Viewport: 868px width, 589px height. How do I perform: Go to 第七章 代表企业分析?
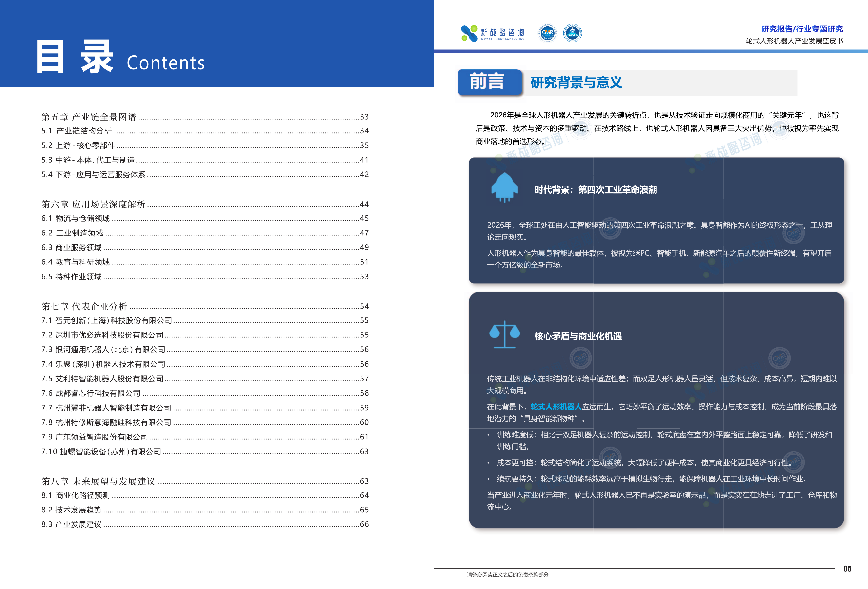tap(205, 306)
